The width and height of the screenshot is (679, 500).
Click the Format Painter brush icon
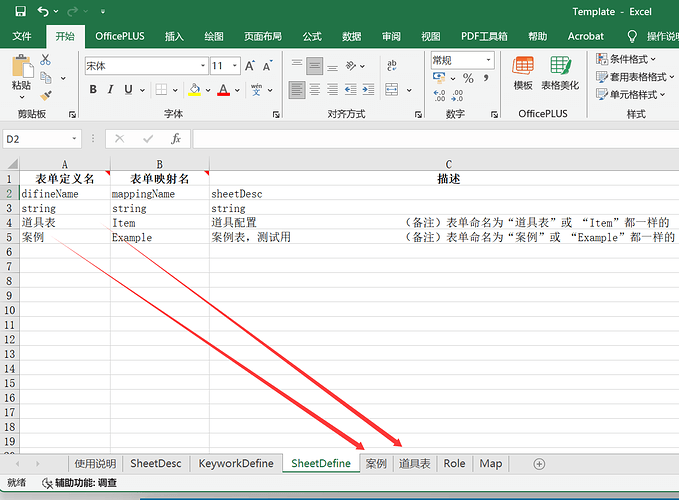45,96
